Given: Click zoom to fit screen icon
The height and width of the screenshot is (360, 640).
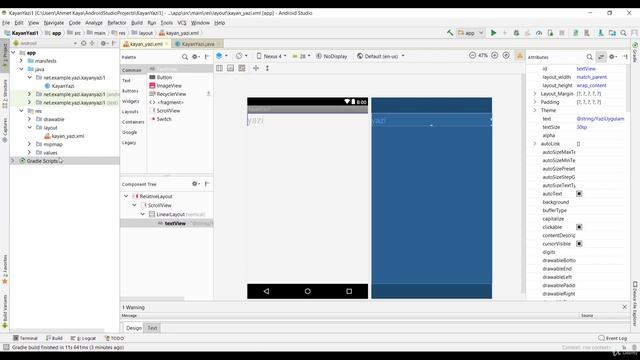Looking at the screenshot, I should point(506,55).
